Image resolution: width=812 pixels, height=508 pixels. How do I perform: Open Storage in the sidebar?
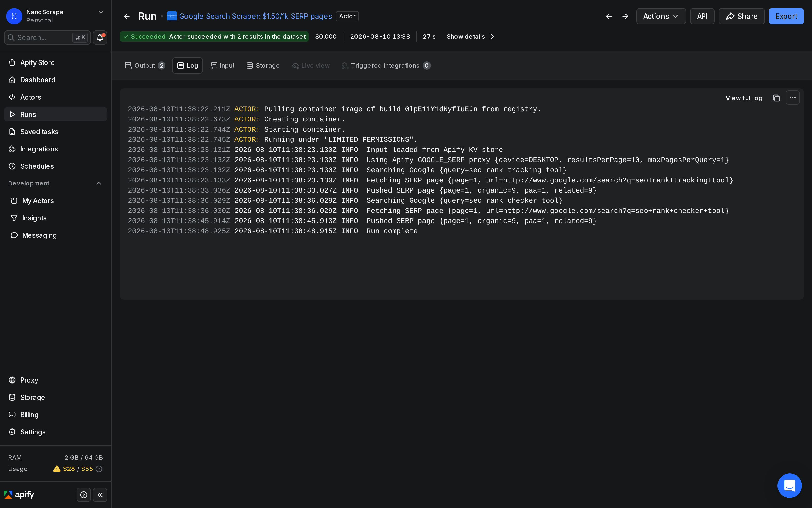[x=55, y=397]
